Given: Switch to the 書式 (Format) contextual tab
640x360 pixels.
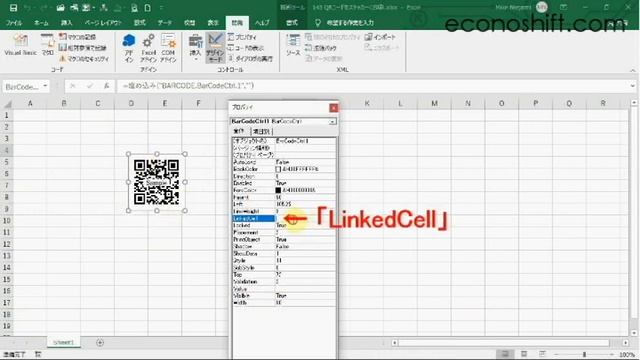Looking at the screenshot, I should tap(292, 23).
